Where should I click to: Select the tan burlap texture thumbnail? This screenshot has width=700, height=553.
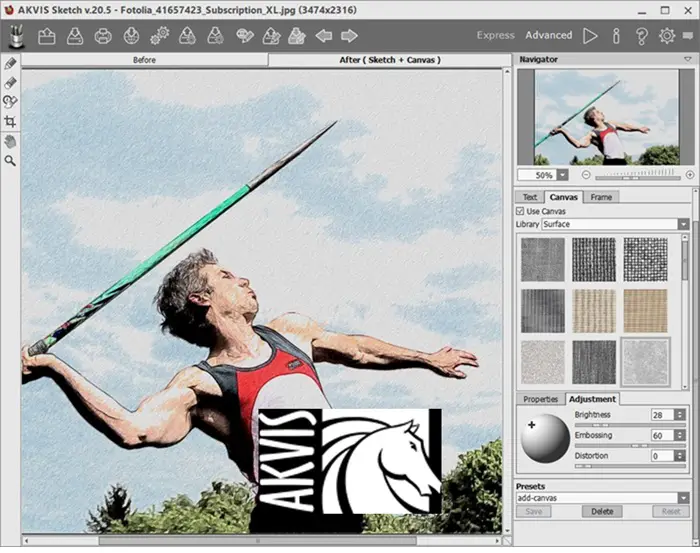(x=645, y=311)
